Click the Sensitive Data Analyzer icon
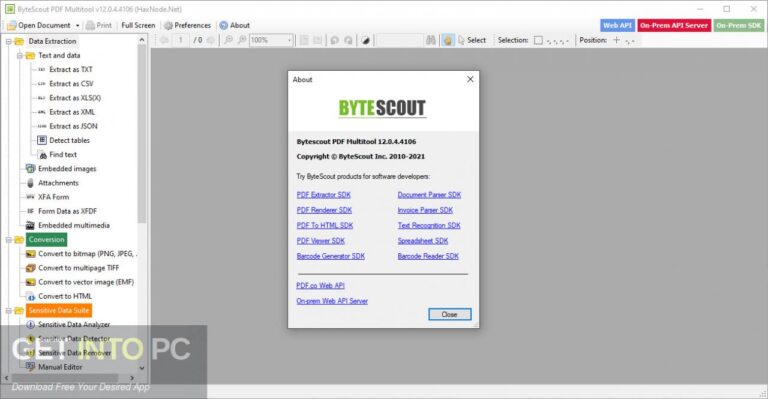 (x=30, y=325)
